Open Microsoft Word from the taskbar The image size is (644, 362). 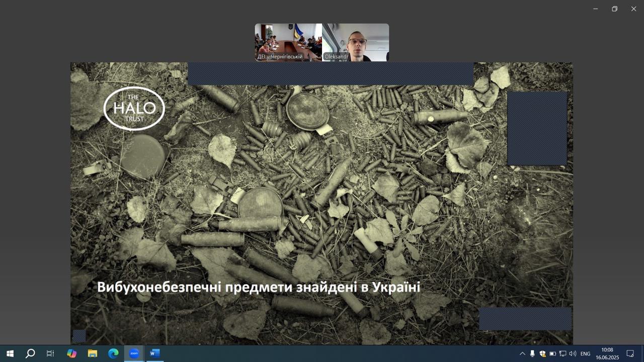[x=154, y=353]
